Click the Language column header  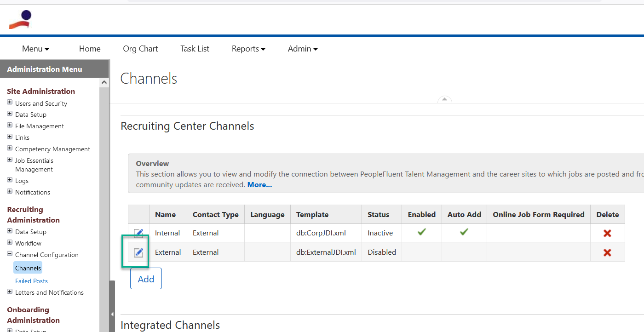267,214
